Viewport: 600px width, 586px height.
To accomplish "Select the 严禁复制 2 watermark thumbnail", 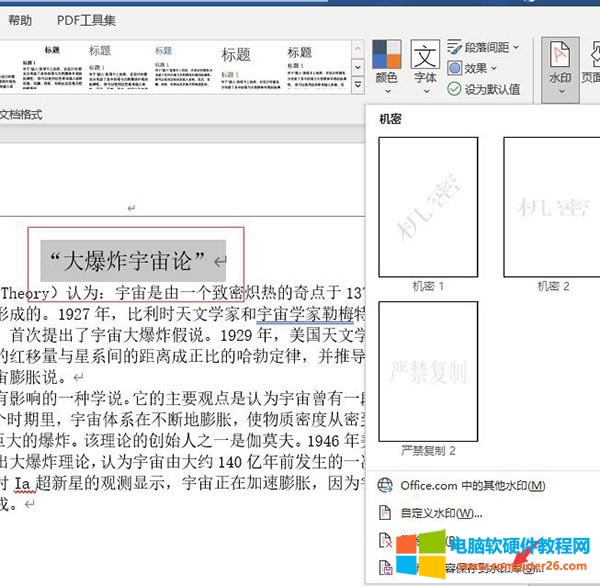I will (x=428, y=371).
